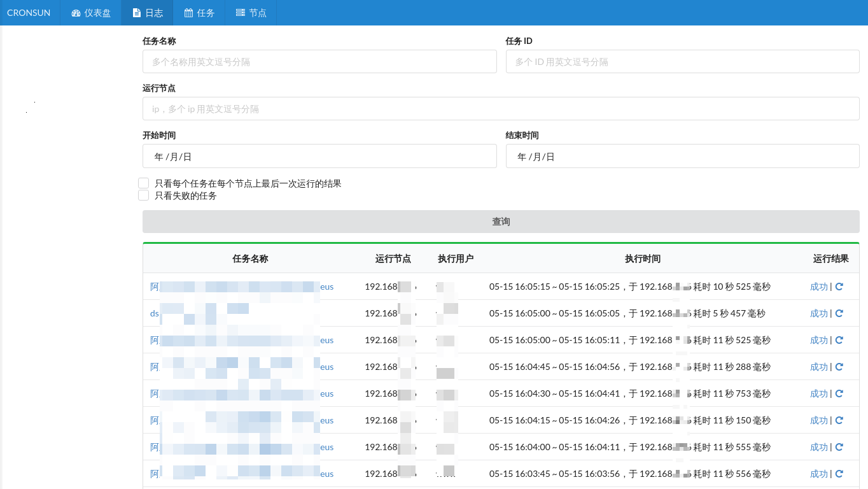Re-run icon for row ending 16:05:11
This screenshot has width=868, height=489.
point(839,340)
